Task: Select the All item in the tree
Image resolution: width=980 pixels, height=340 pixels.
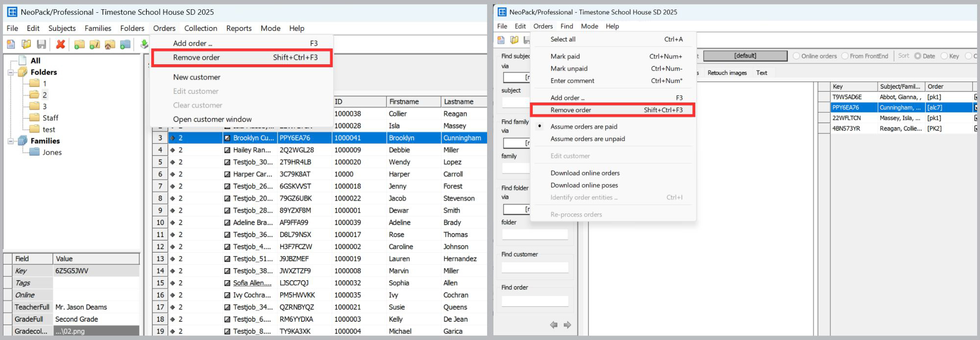Action: 35,60
